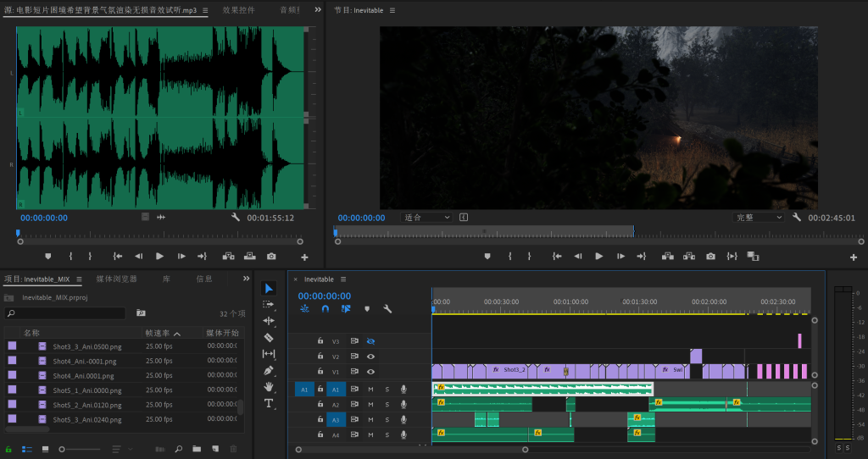This screenshot has height=459, width=868.
Task: Click New Bin folder icon in Project panel
Action: (x=197, y=449)
